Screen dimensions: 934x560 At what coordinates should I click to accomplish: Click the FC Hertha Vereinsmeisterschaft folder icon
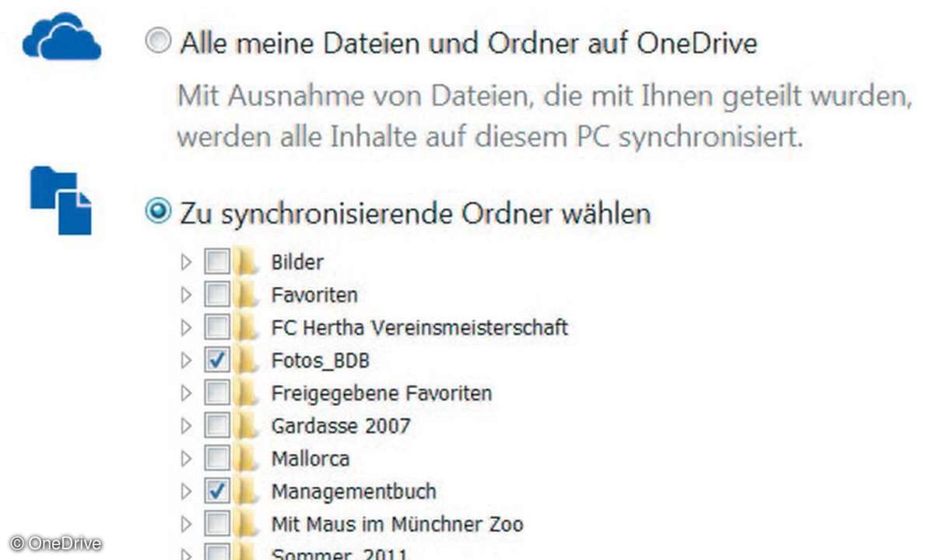coord(247,327)
